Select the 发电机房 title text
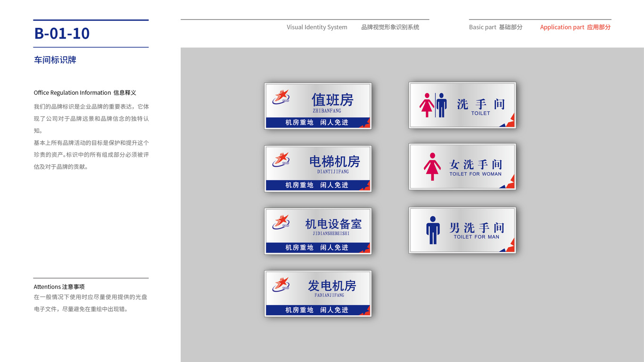 point(332,286)
